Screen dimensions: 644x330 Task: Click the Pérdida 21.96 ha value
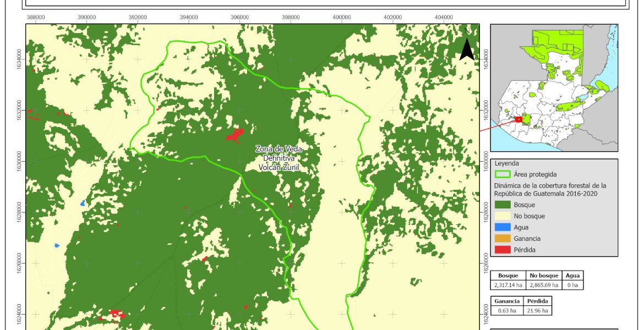tap(537, 310)
